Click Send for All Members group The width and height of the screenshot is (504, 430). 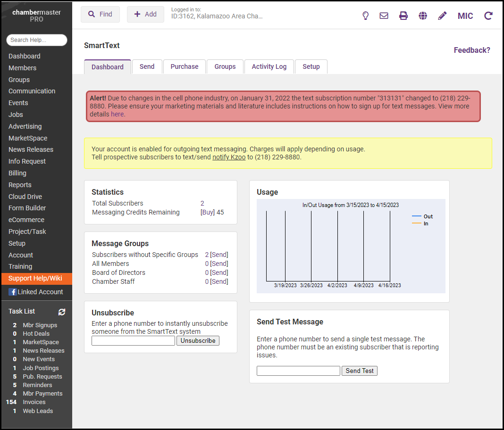point(219,264)
